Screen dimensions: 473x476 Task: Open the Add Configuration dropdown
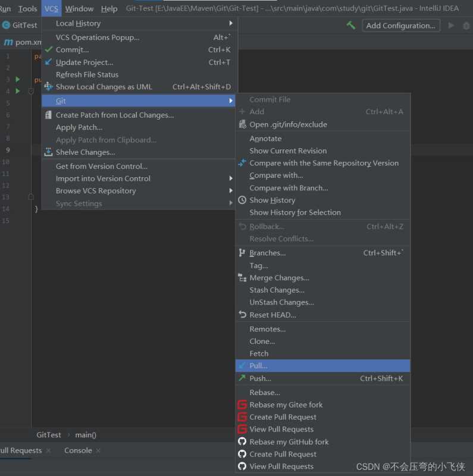coord(401,26)
